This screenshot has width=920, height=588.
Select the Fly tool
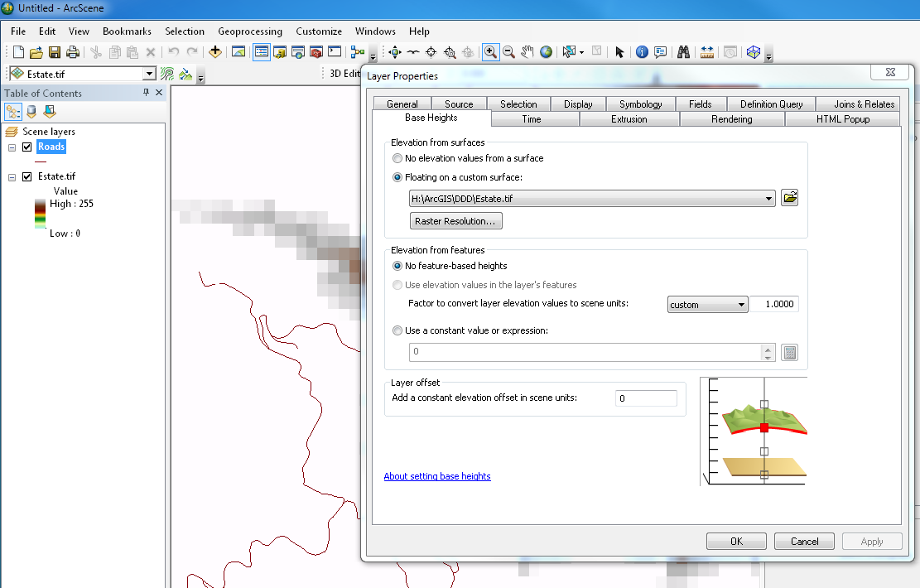coord(413,52)
